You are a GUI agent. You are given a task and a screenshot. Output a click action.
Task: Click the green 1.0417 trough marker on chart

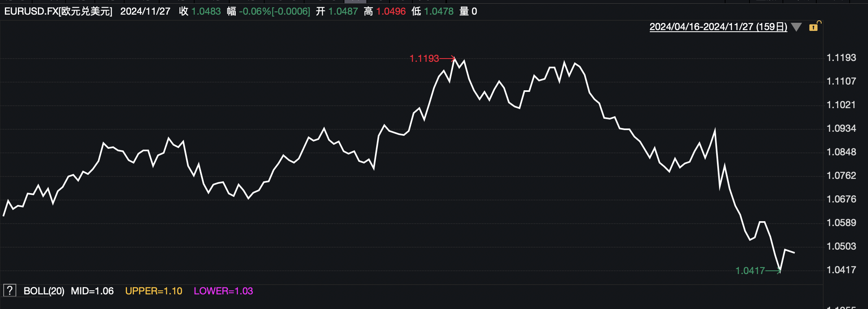click(x=750, y=271)
